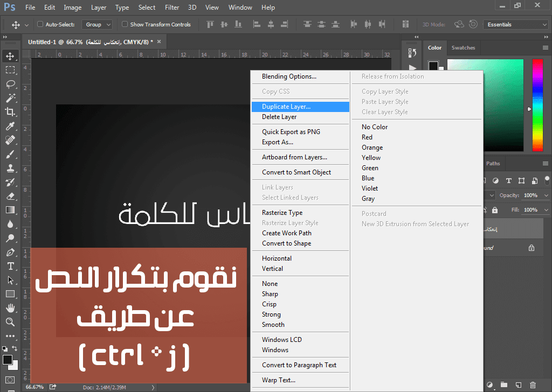Click the trash delete layer icon
Viewport: 552px width, 392px height.
click(x=533, y=385)
